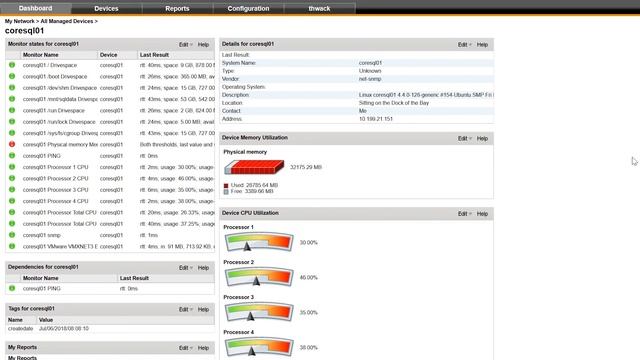Image resolution: width=640 pixels, height=360 pixels.
Task: Click green status icon for Processor 1 CPU
Action: [x=12, y=167]
